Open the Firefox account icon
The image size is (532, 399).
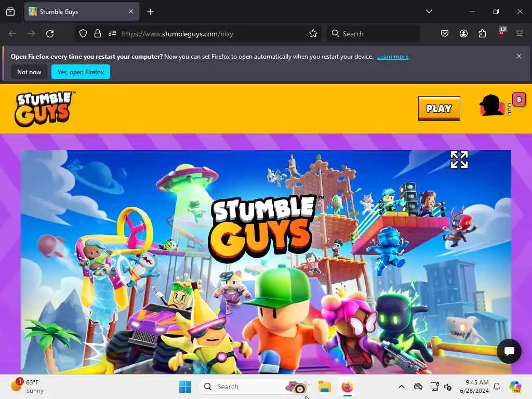point(463,34)
